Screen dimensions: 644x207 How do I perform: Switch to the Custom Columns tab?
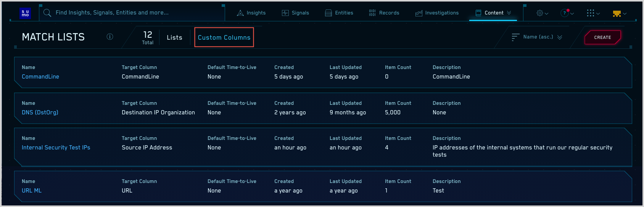[224, 37]
